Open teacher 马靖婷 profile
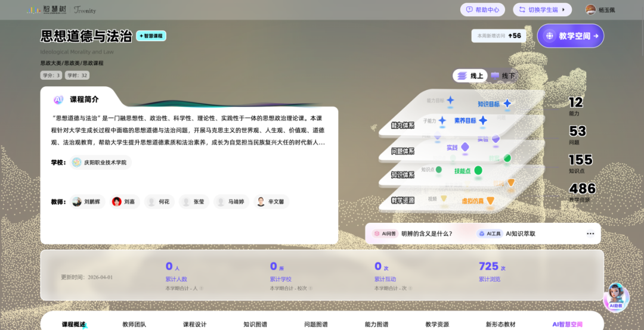 coord(231,201)
